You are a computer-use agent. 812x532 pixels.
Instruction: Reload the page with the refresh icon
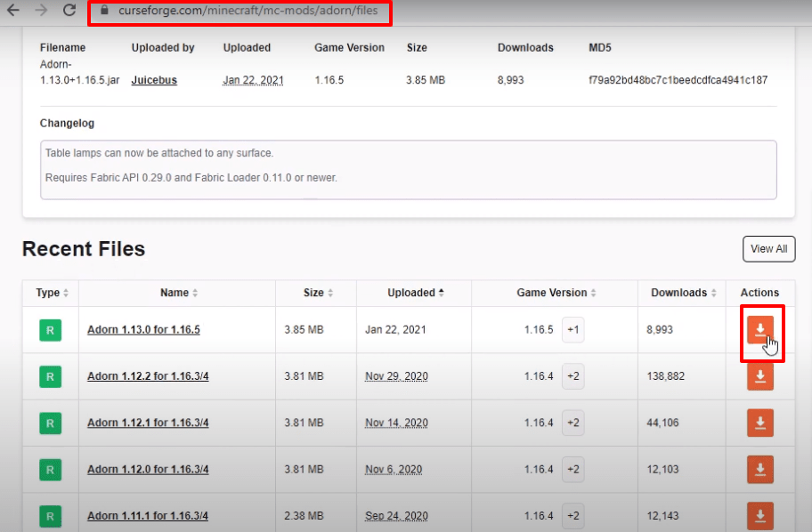[x=69, y=10]
